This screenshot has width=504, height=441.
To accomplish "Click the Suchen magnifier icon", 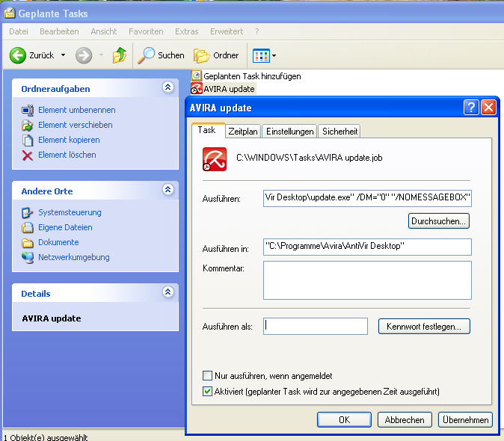I will pos(147,55).
